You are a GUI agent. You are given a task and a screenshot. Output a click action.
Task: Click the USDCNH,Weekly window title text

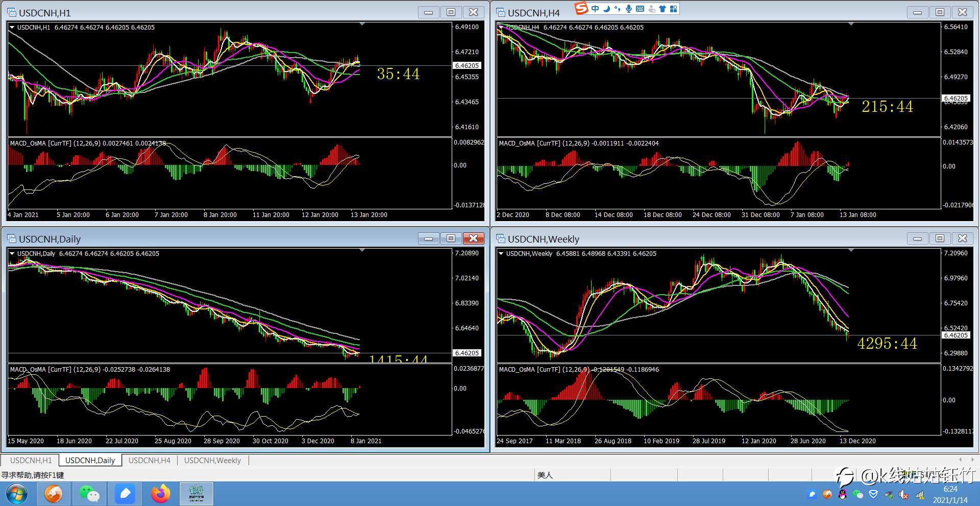544,239
